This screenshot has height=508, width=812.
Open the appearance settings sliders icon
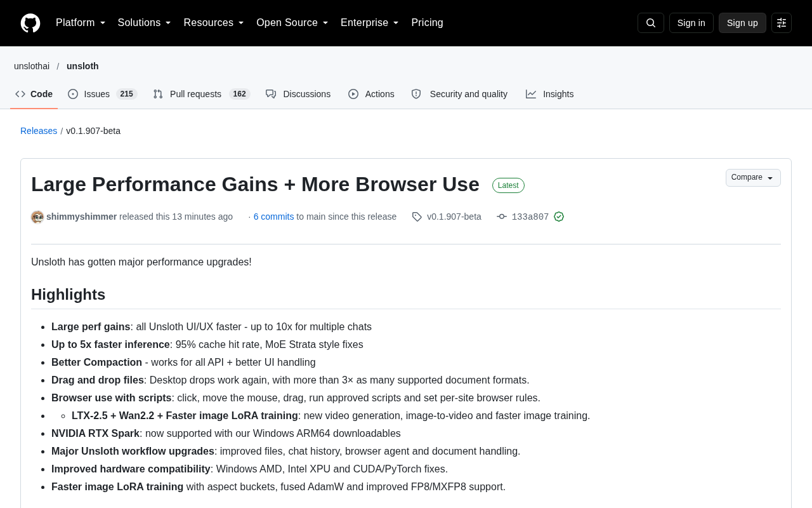tap(782, 23)
